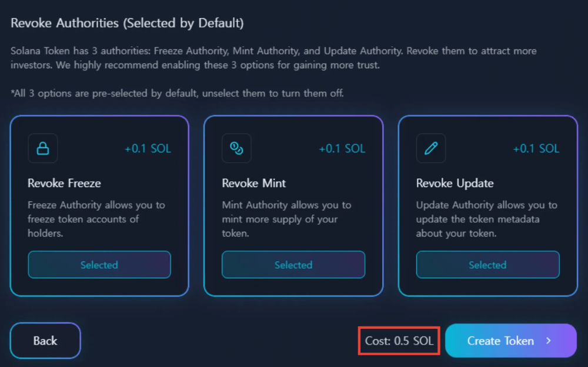This screenshot has width=588, height=367.
Task: Select the Revoke Mint card title
Action: point(254,183)
